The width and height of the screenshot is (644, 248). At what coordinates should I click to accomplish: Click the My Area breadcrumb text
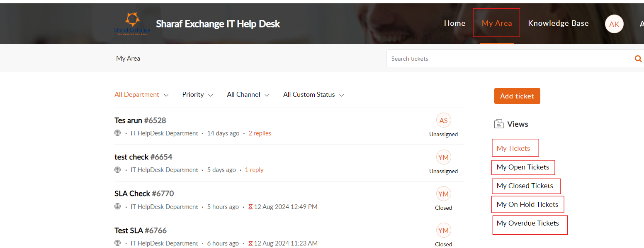click(128, 59)
